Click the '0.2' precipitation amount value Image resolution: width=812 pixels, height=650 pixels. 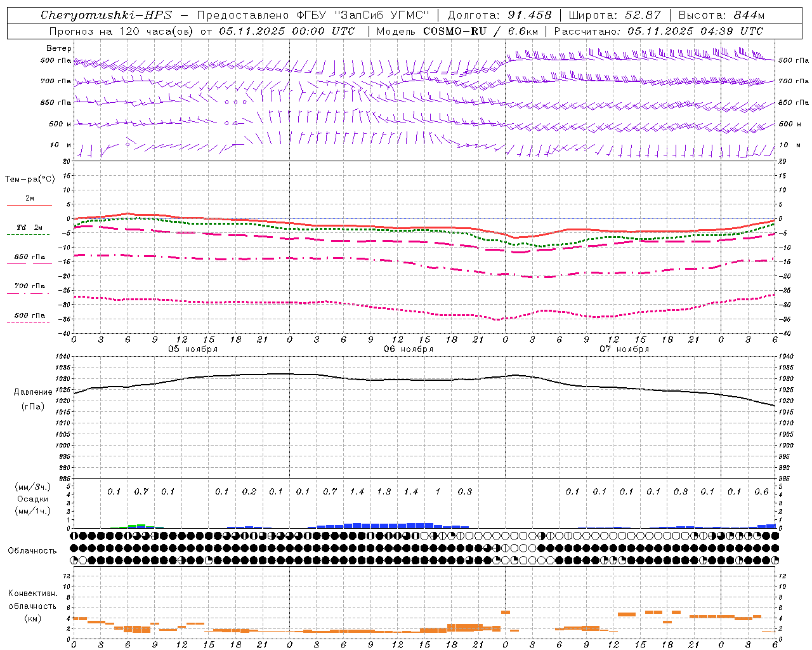pyautogui.click(x=249, y=492)
